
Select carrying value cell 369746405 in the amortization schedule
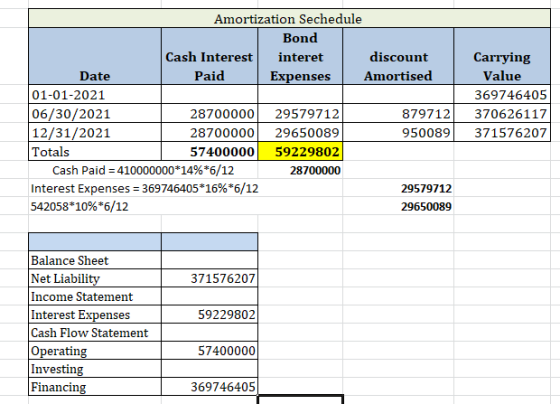(x=502, y=95)
